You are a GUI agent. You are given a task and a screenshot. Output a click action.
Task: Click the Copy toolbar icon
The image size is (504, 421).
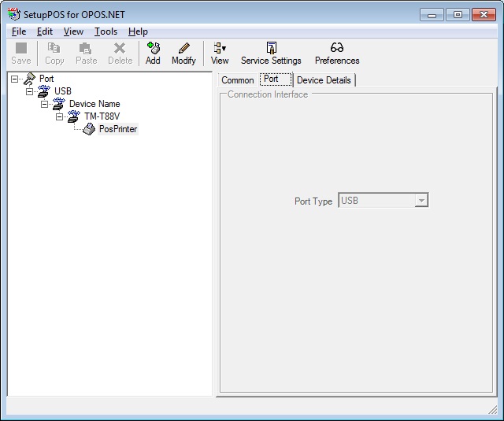click(54, 48)
